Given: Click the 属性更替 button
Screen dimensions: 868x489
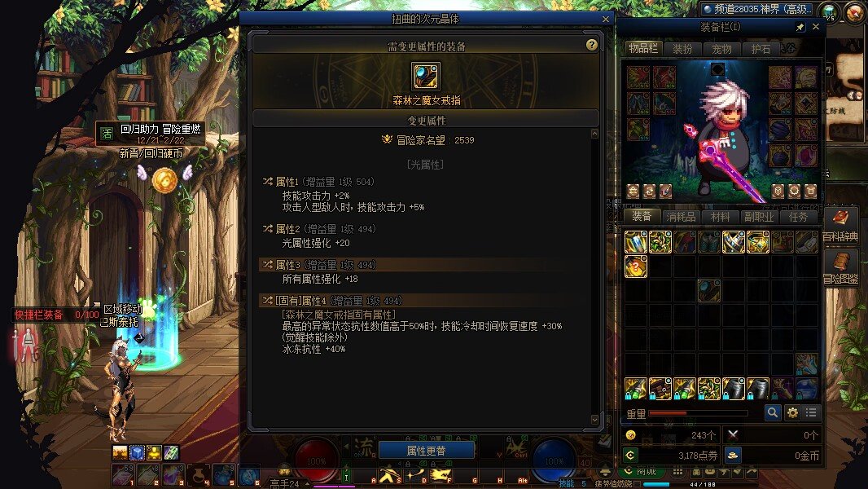Looking at the screenshot, I should (426, 450).
